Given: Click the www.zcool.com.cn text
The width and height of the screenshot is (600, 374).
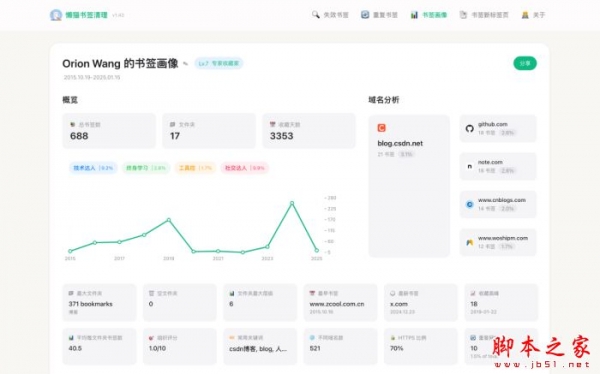Looking at the screenshot, I should [337, 304].
